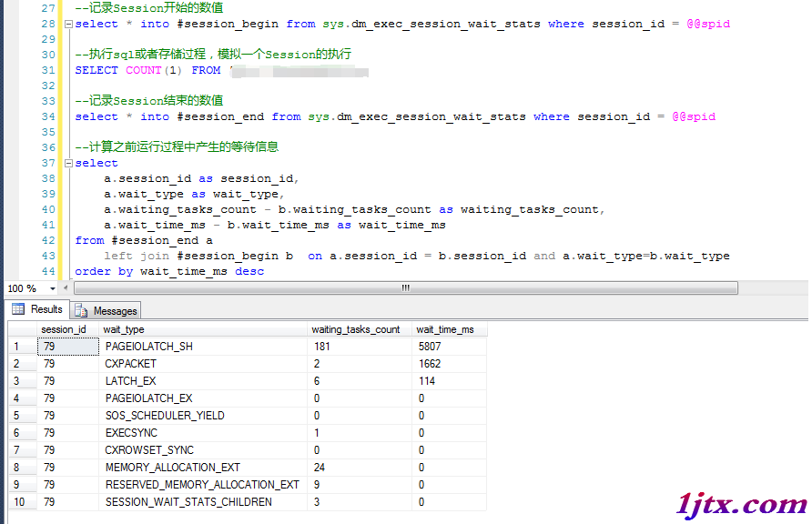This screenshot has width=812, height=524.
Task: Click line number 31 in the editor gutter
Action: tap(48, 70)
